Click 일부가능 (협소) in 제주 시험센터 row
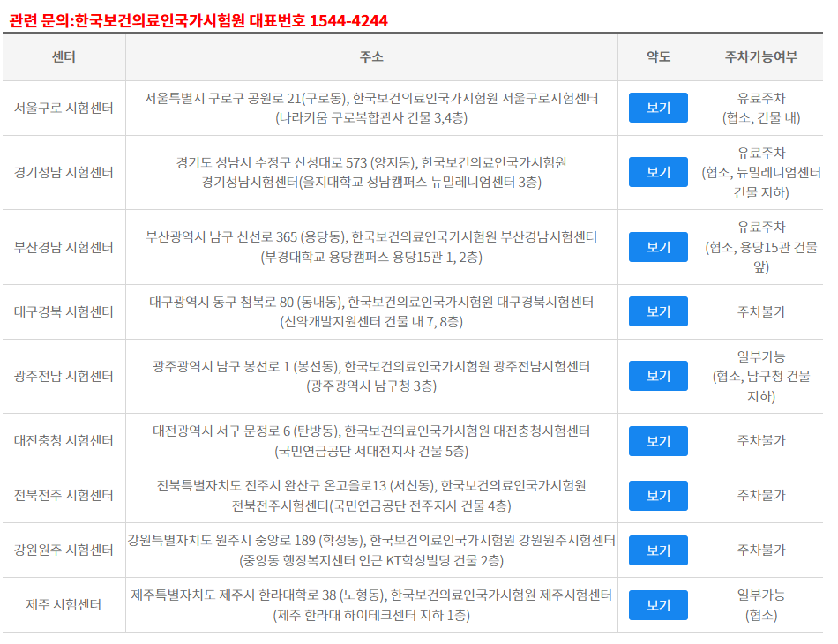This screenshot has width=838, height=644. (x=761, y=605)
